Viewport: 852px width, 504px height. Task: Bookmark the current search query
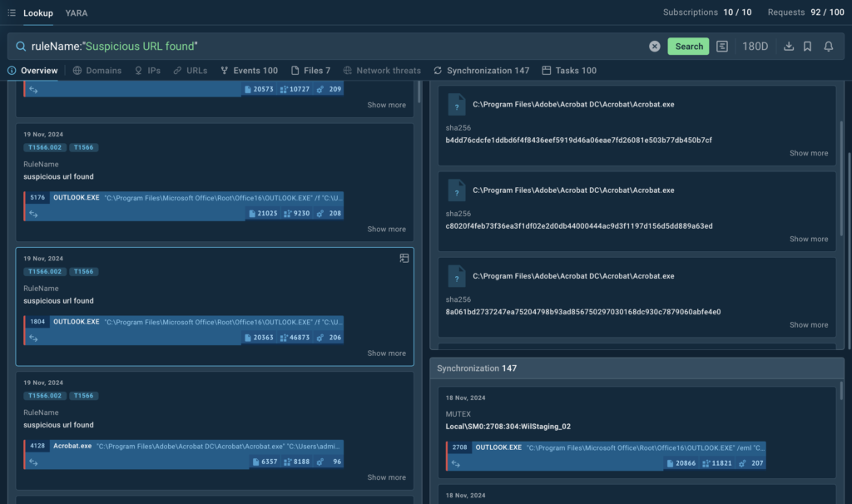tap(808, 47)
